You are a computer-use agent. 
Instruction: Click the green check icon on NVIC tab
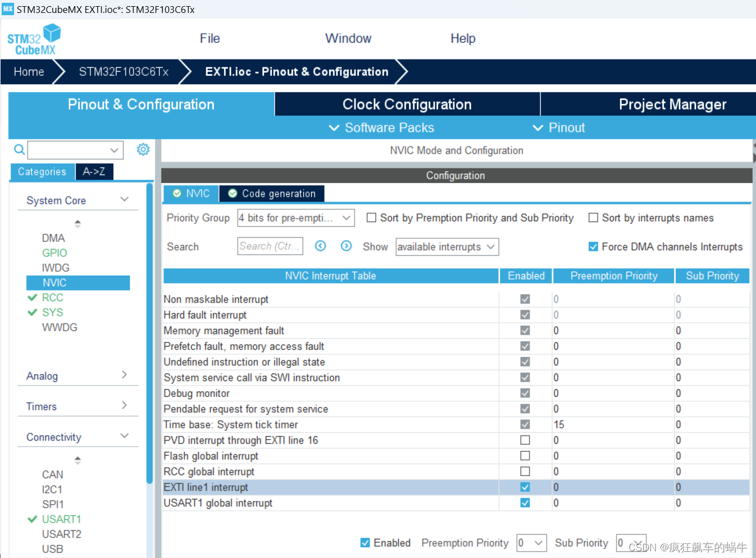point(177,193)
